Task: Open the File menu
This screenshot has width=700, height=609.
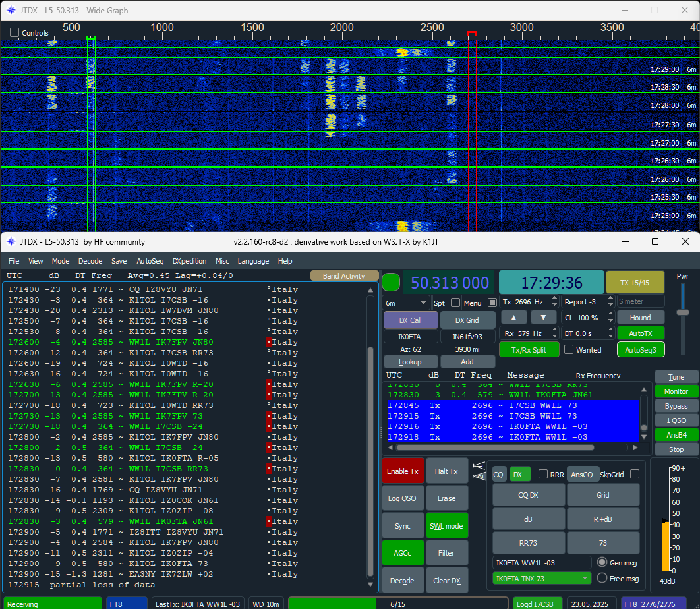Action: 14,261
